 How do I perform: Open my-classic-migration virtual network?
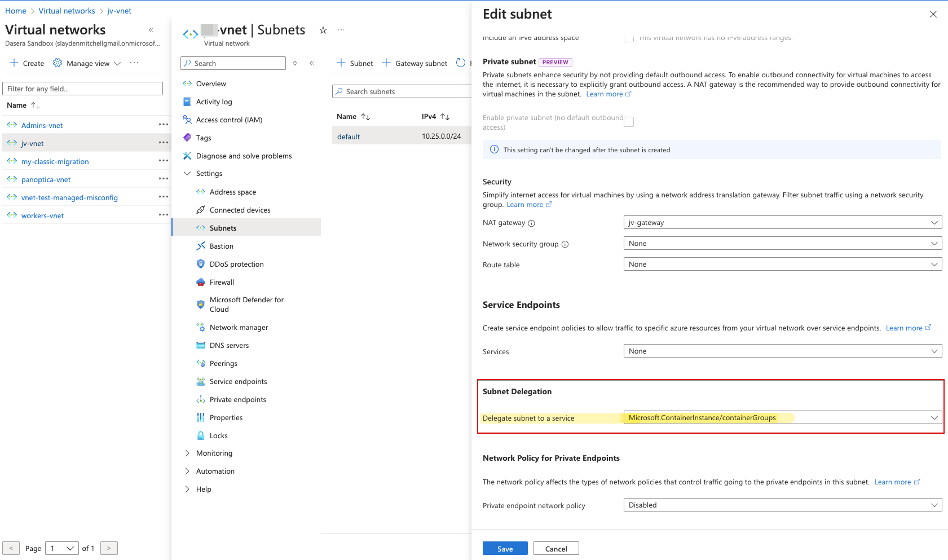click(55, 161)
